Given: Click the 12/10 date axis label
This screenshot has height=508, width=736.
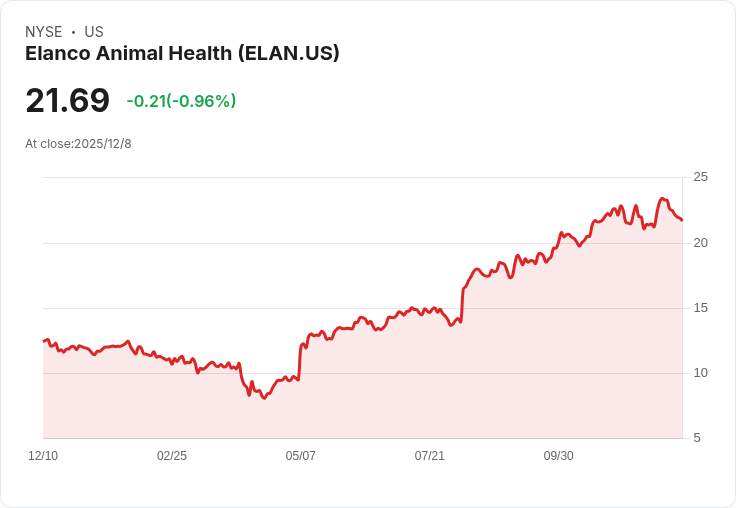Looking at the screenshot, I should coord(43,456).
